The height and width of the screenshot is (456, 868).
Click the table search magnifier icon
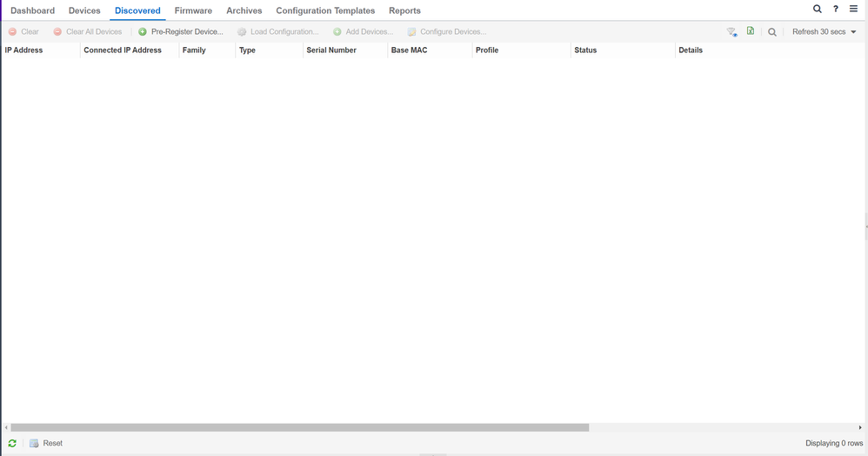pyautogui.click(x=771, y=32)
